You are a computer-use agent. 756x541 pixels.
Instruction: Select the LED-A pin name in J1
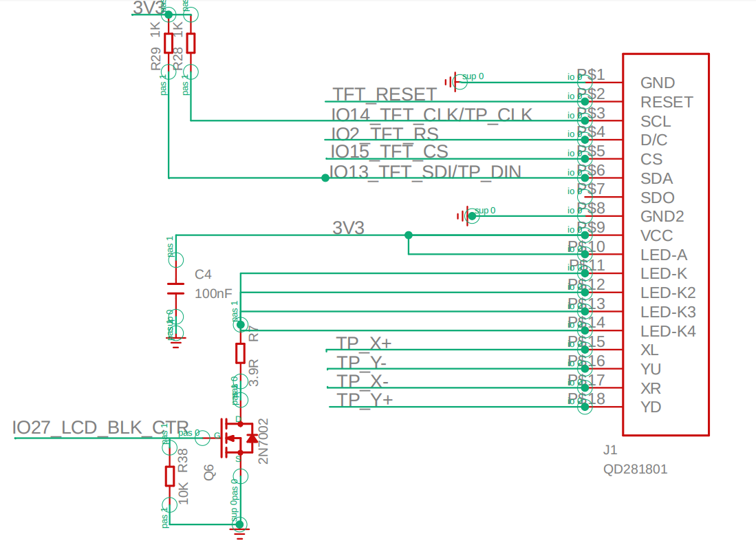(x=664, y=255)
